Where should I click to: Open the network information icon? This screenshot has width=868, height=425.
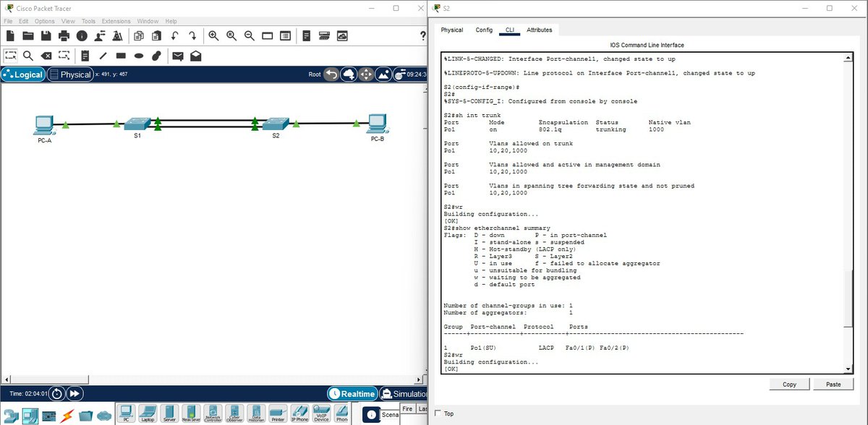82,35
